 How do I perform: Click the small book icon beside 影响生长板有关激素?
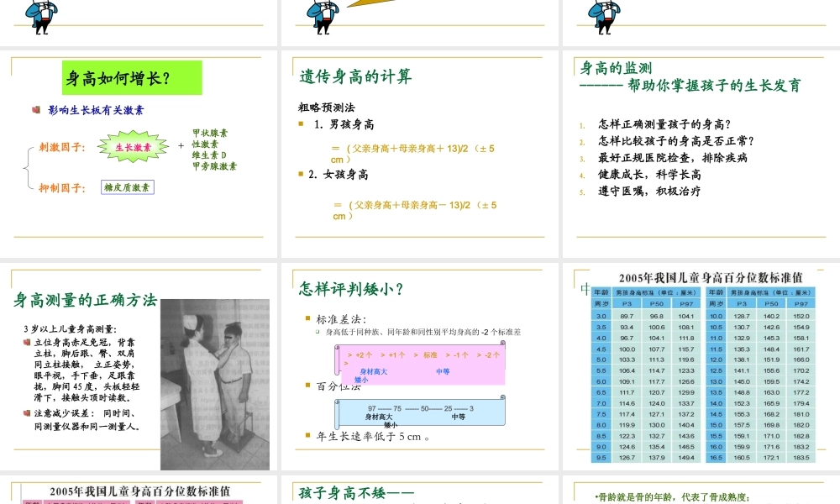35,109
